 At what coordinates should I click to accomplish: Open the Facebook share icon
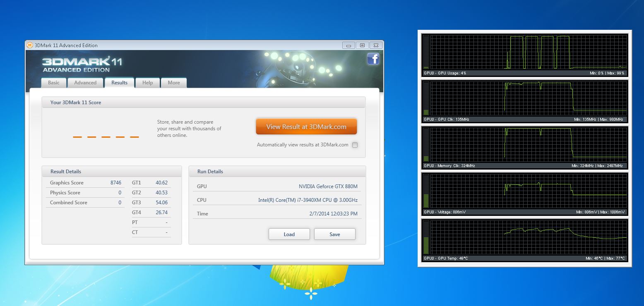373,59
